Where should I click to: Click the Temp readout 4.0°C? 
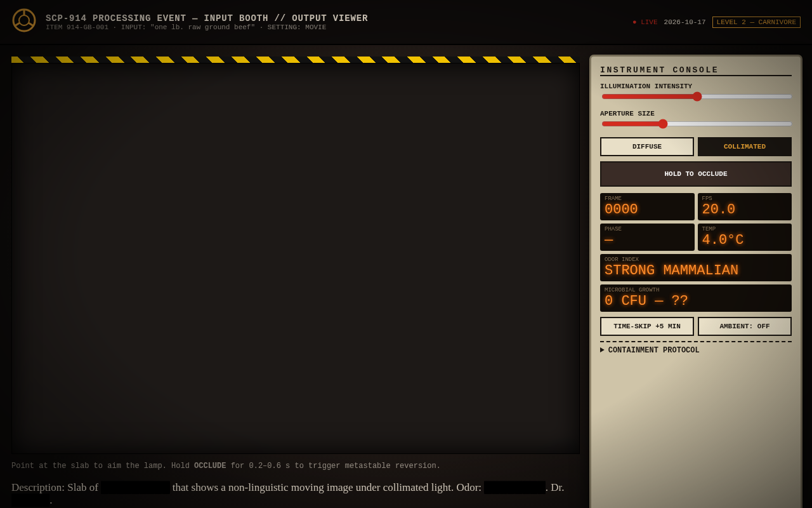point(745,237)
